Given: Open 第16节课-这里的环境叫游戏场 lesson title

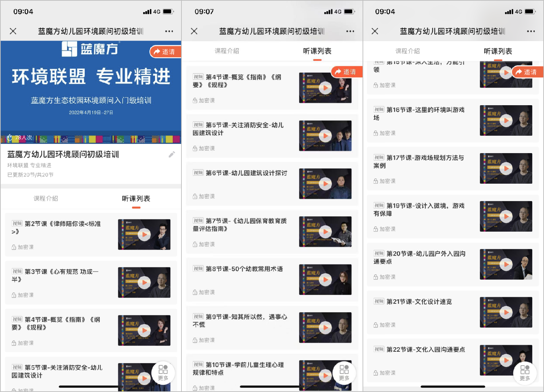Looking at the screenshot, I should pyautogui.click(x=419, y=114).
